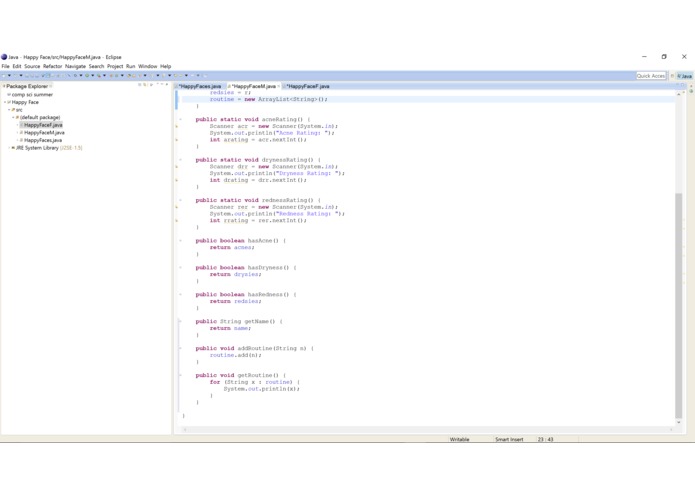Click warning marker beside Scanner rer line

[177, 207]
